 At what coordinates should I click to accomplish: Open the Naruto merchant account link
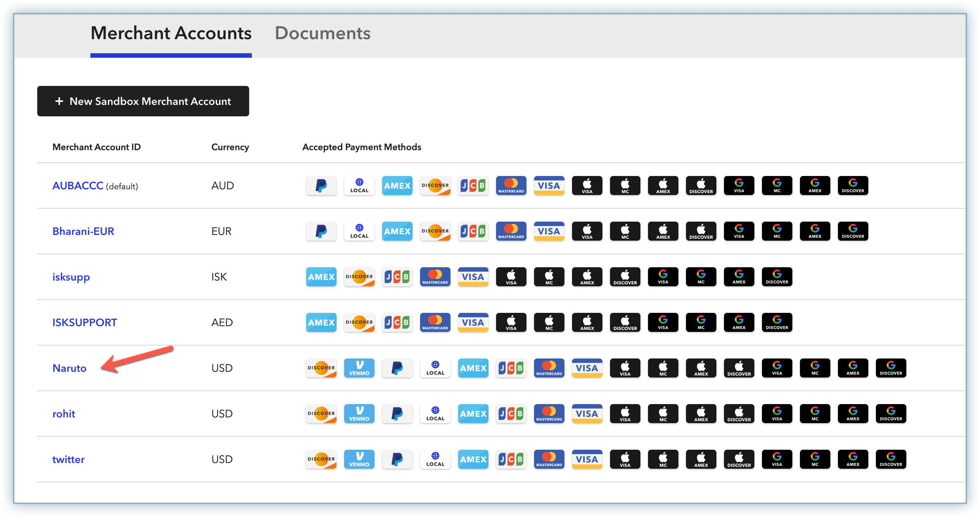[69, 368]
